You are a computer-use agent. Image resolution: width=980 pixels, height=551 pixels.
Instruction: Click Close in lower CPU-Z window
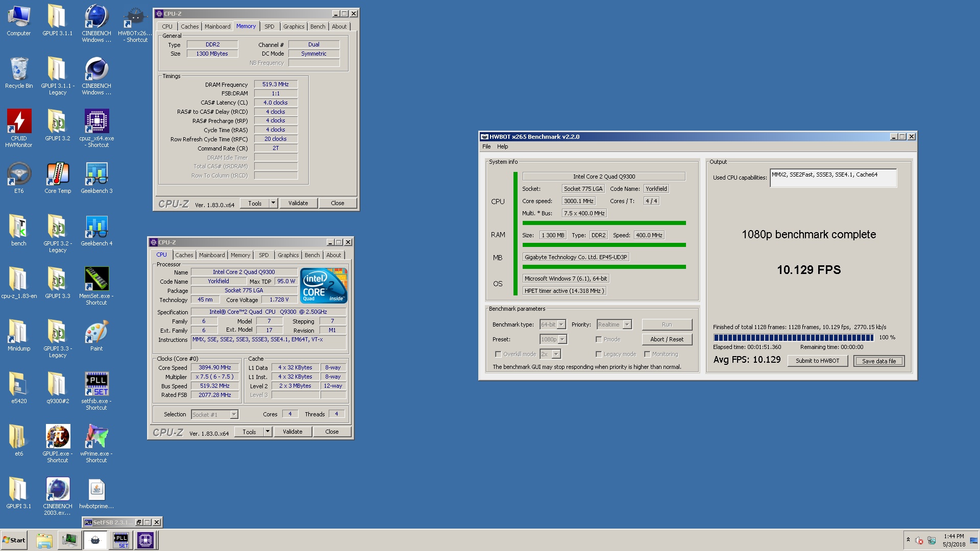coord(332,432)
